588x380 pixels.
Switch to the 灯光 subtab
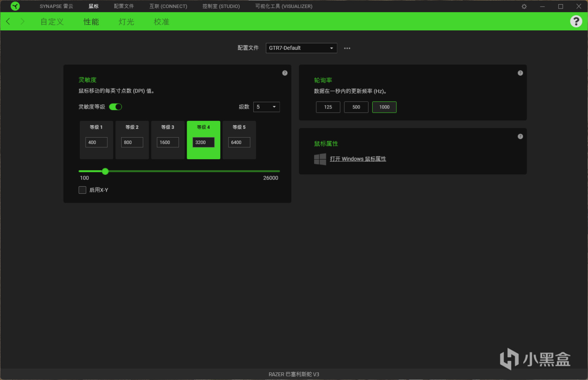(126, 22)
